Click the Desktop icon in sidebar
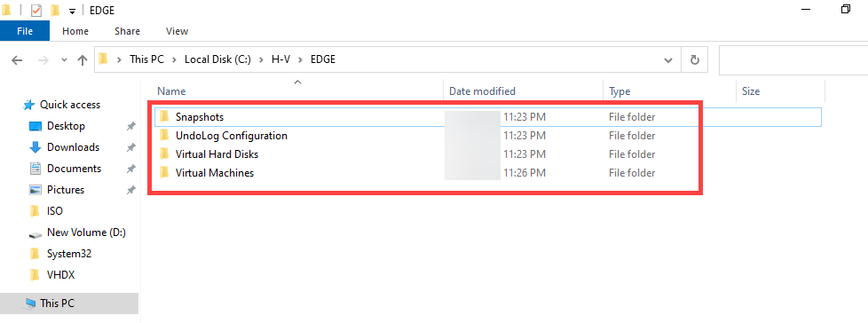868x323 pixels. pos(35,126)
